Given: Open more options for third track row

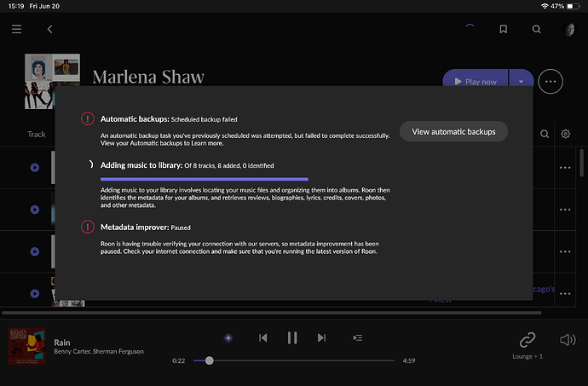Looking at the screenshot, I should (565, 251).
